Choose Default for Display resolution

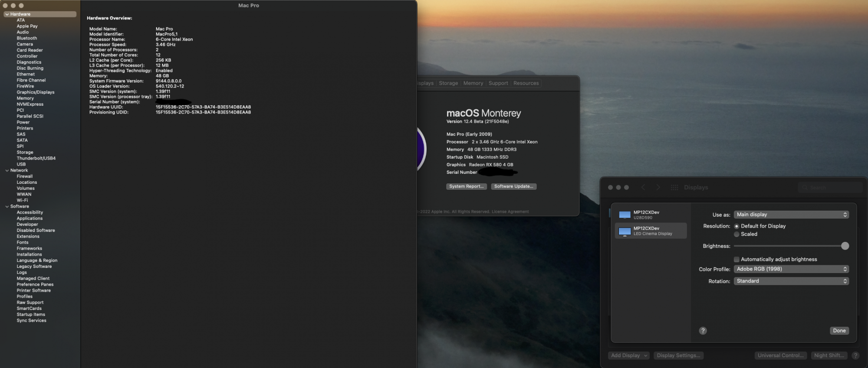click(x=736, y=226)
